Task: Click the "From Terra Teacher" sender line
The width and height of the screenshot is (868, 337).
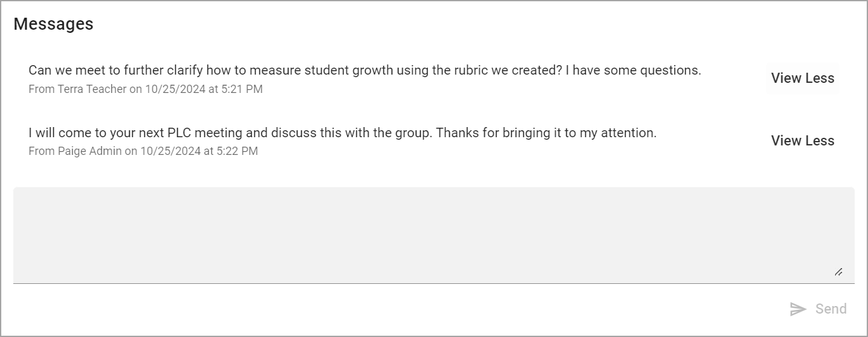Action: (146, 89)
